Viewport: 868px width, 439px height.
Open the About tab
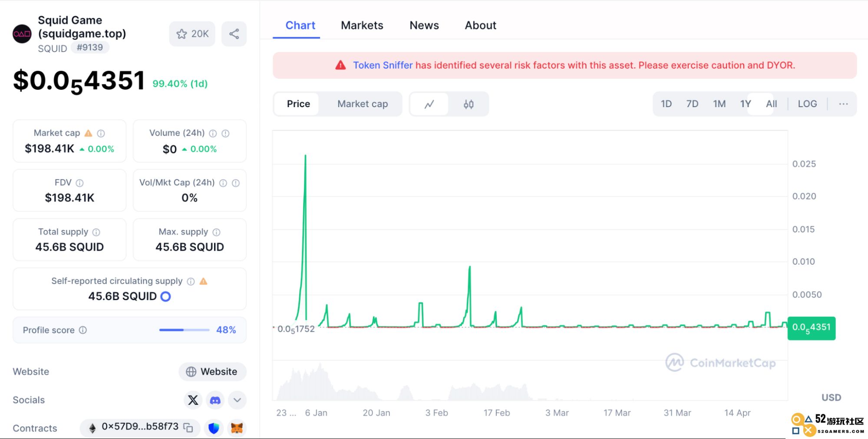coord(480,26)
